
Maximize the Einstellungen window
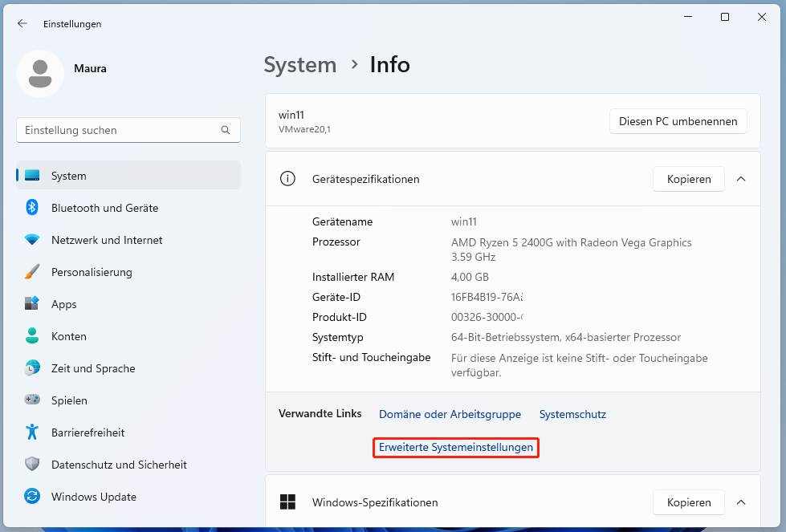pos(725,17)
